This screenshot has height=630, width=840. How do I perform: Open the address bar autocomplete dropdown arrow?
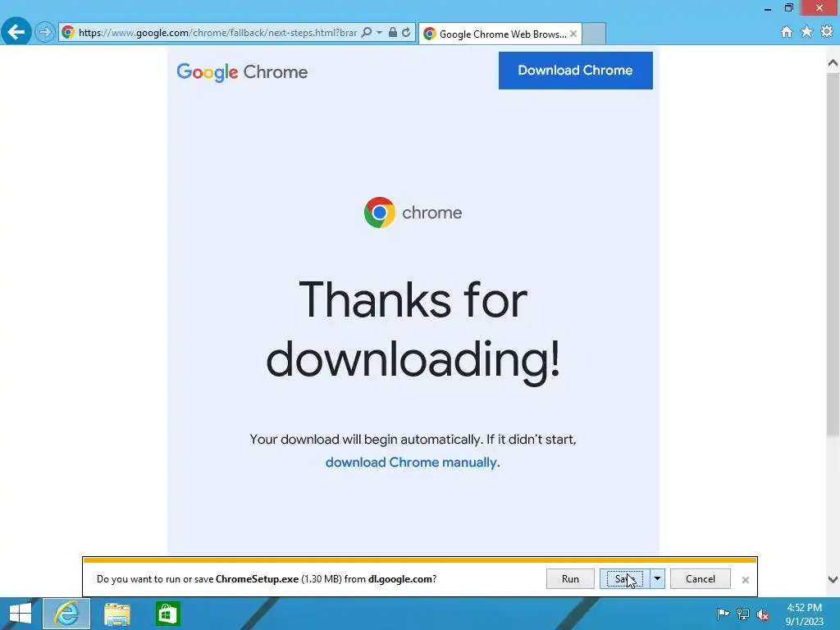tap(379, 33)
